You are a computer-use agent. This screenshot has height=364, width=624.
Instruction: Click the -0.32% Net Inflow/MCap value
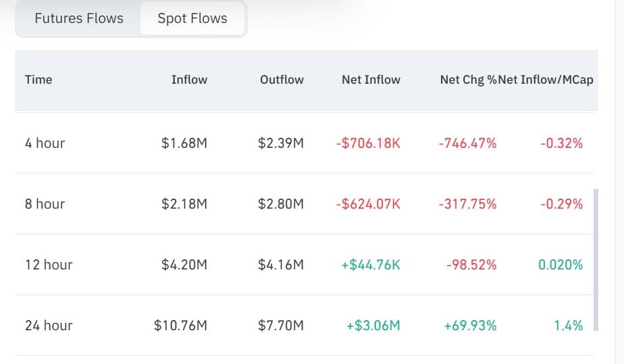pyautogui.click(x=561, y=143)
